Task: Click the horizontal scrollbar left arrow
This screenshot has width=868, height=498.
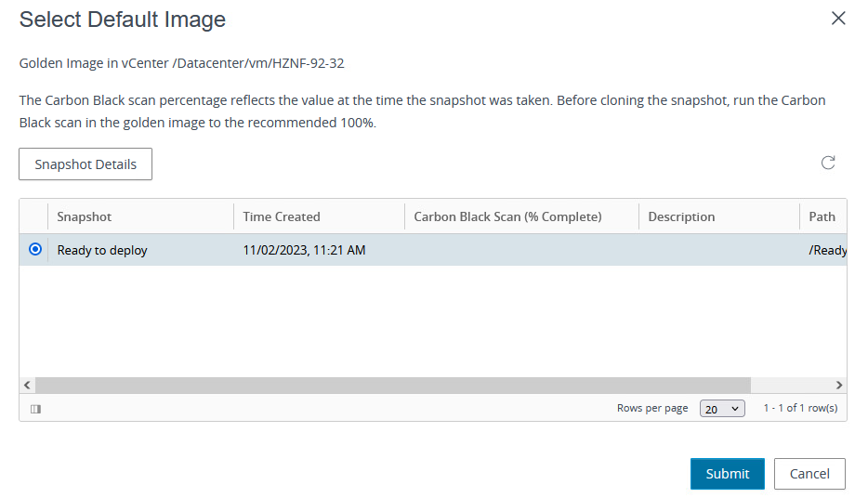Action: pyautogui.click(x=27, y=385)
